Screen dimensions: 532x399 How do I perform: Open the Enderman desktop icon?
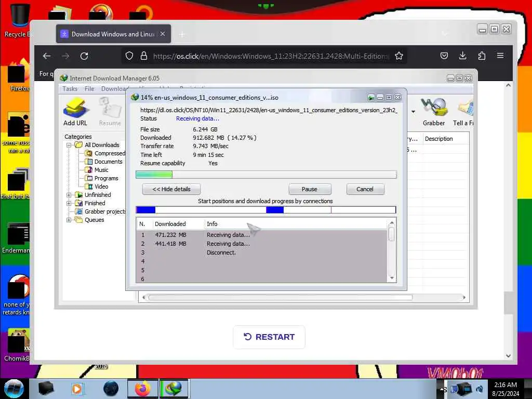click(x=16, y=237)
